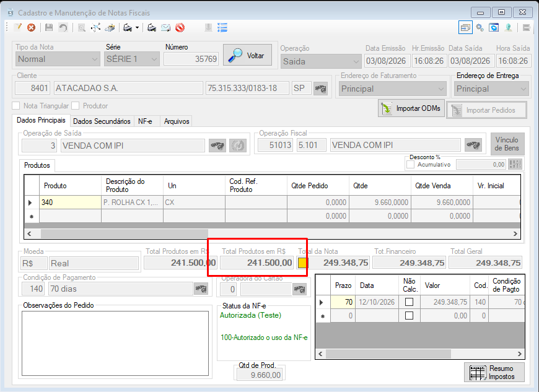
Task: Click the yellow swatch beside Total da Nota
Action: click(x=302, y=263)
